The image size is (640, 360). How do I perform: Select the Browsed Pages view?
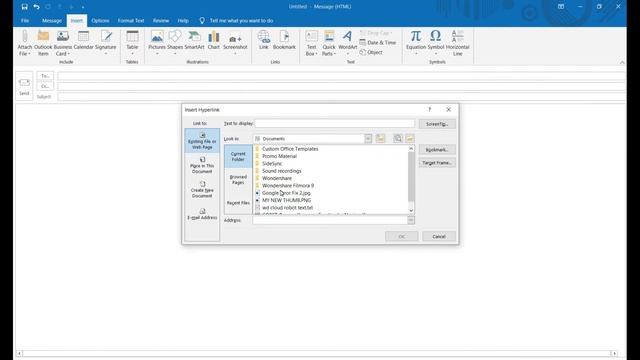pyautogui.click(x=238, y=180)
